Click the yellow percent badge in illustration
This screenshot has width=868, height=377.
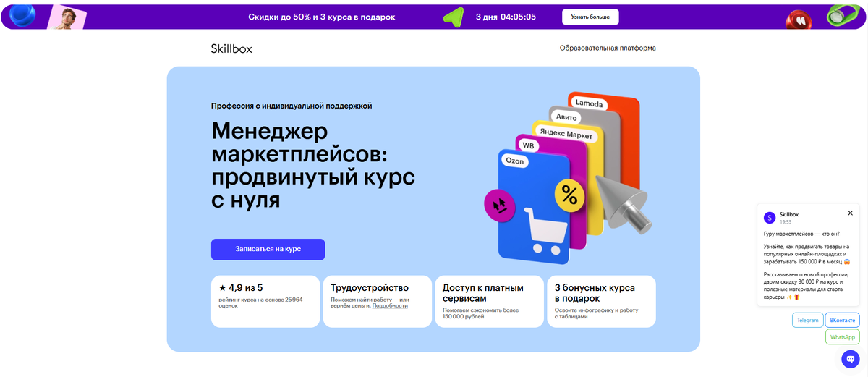pos(570,194)
